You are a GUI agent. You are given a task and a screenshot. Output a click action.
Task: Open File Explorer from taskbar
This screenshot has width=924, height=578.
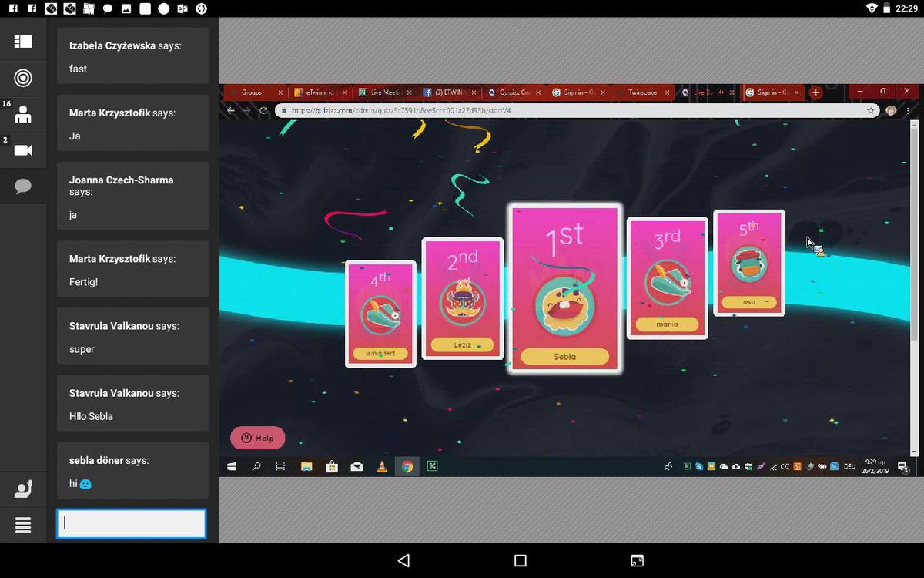(x=306, y=466)
